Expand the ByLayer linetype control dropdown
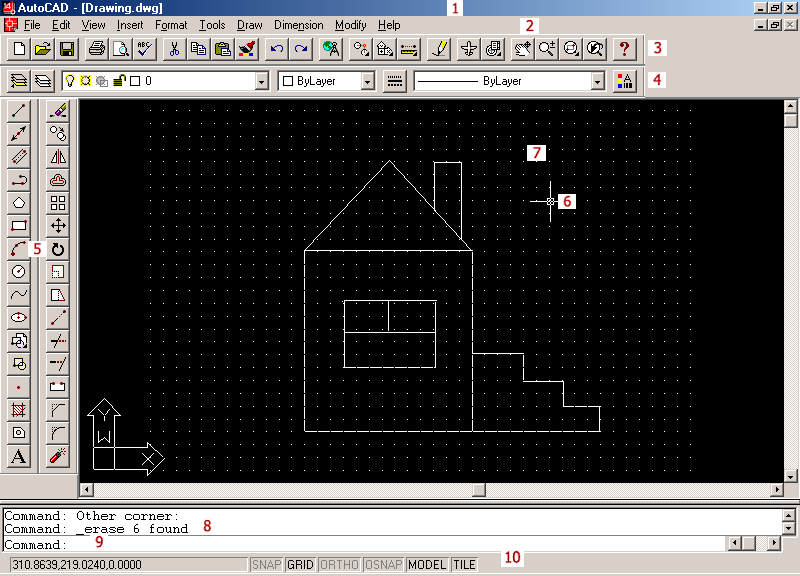Screen dimensions: 800x576 point(598,81)
